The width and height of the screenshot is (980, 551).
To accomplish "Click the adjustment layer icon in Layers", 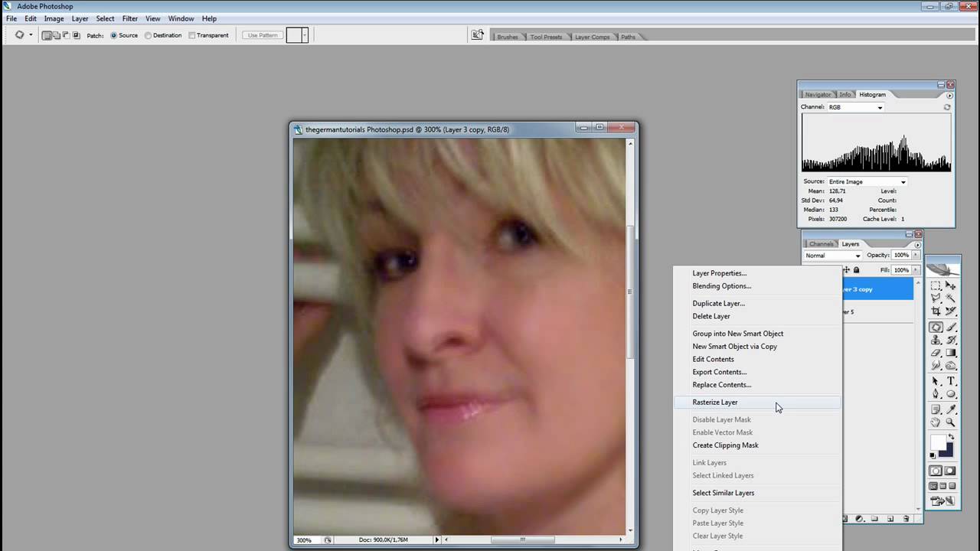I will (x=859, y=518).
